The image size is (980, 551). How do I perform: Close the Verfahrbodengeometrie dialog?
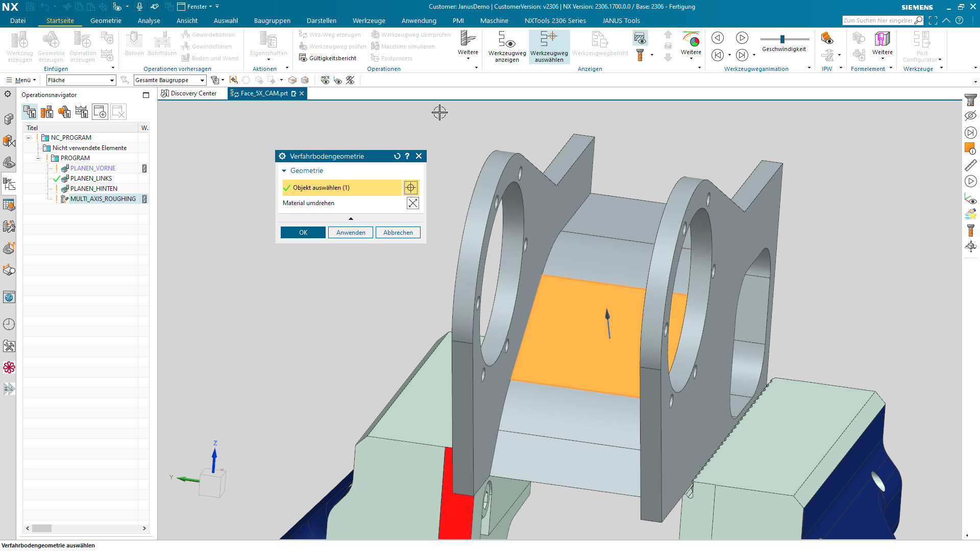pyautogui.click(x=419, y=156)
